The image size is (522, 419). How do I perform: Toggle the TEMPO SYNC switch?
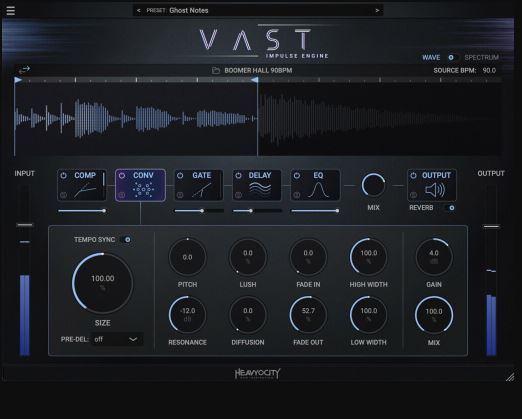[x=127, y=239]
